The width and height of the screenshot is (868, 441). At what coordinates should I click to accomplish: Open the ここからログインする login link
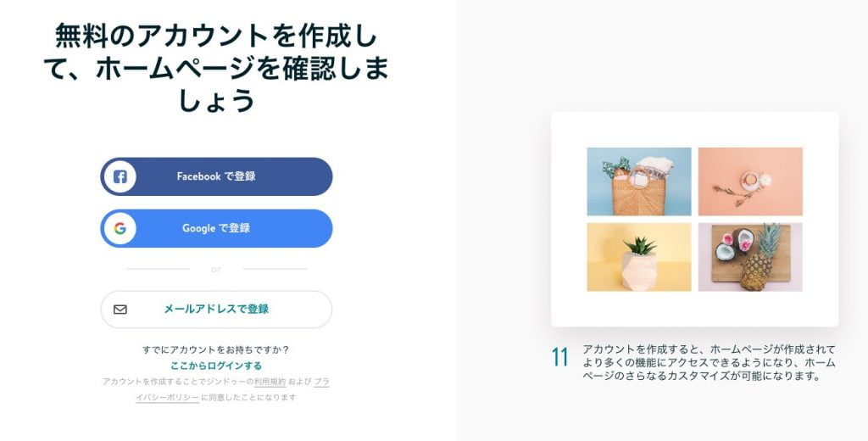[216, 366]
